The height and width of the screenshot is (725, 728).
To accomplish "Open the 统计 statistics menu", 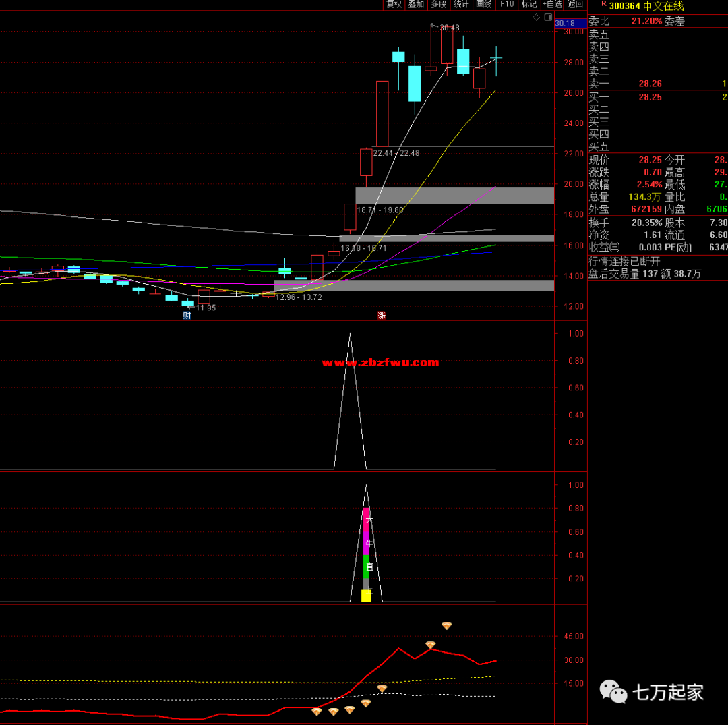I will click(461, 5).
